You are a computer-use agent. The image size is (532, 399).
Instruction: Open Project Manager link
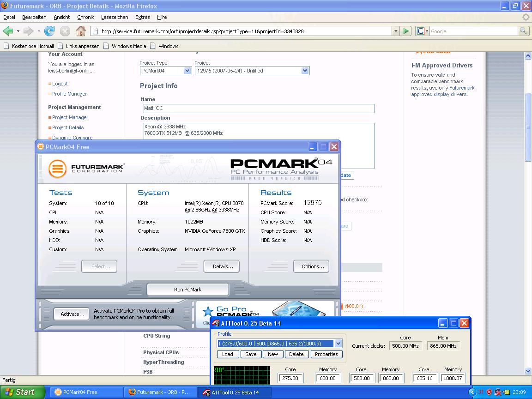click(70, 117)
